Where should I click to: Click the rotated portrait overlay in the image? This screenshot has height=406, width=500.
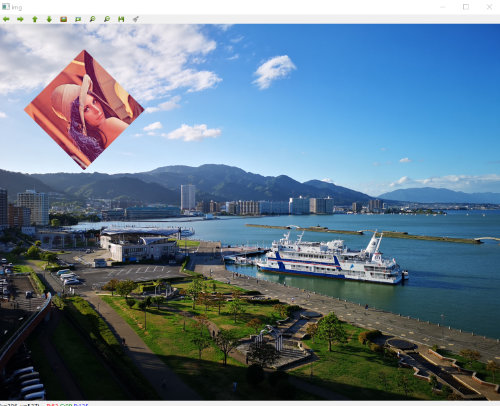84,109
